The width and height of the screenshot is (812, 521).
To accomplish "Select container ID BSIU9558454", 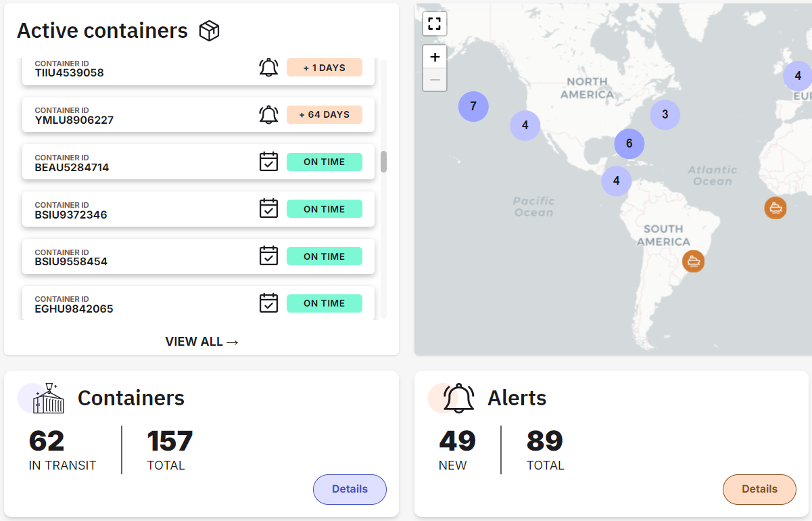I will pos(71,261).
